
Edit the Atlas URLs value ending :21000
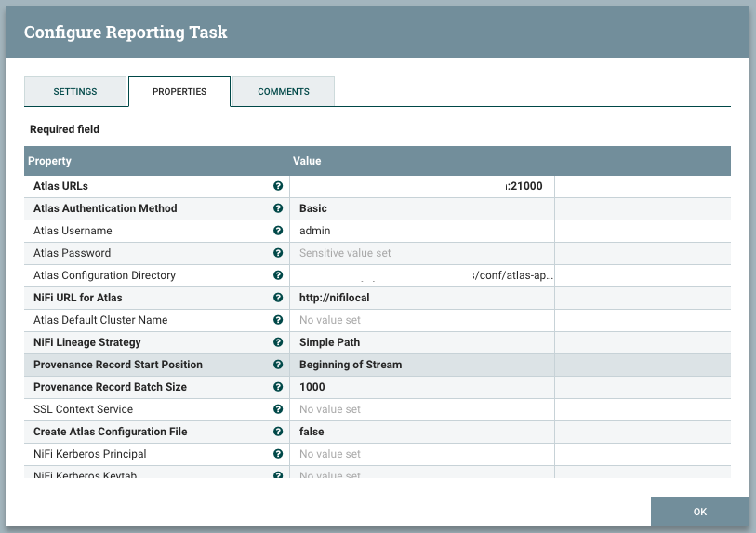coord(422,186)
